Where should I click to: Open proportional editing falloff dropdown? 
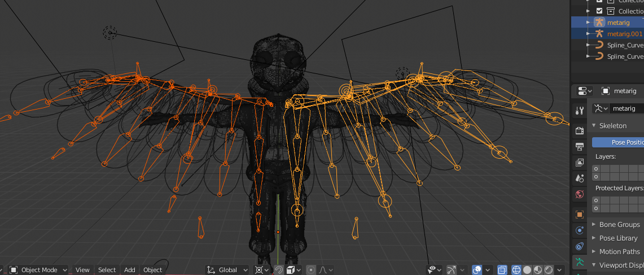tap(325, 270)
